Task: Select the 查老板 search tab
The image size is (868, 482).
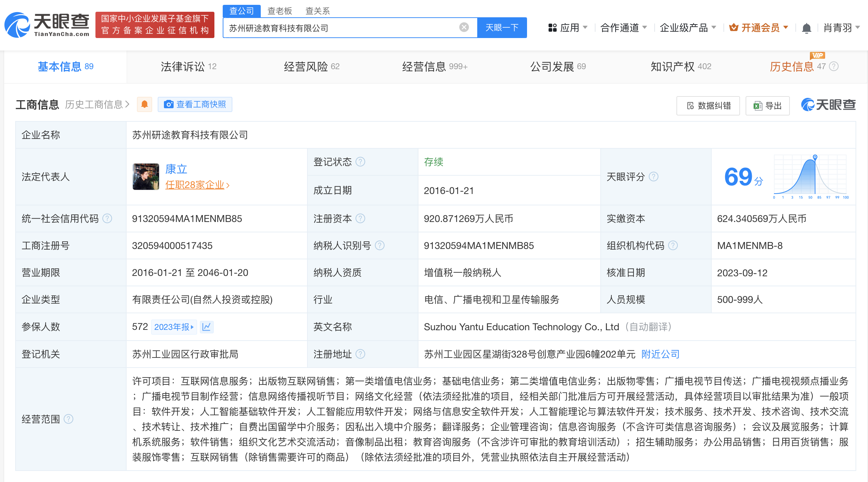Action: (x=280, y=11)
